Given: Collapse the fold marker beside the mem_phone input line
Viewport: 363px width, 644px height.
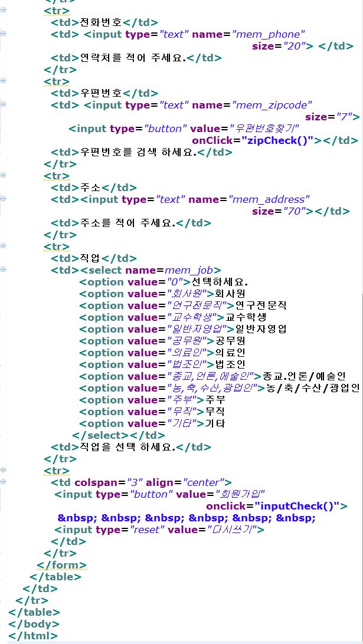Looking at the screenshot, I should point(3,34).
